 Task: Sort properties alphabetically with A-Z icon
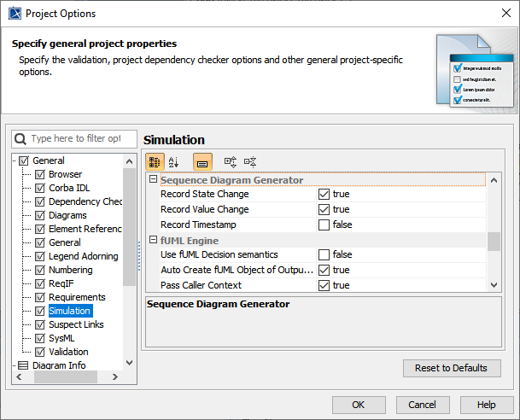point(174,161)
